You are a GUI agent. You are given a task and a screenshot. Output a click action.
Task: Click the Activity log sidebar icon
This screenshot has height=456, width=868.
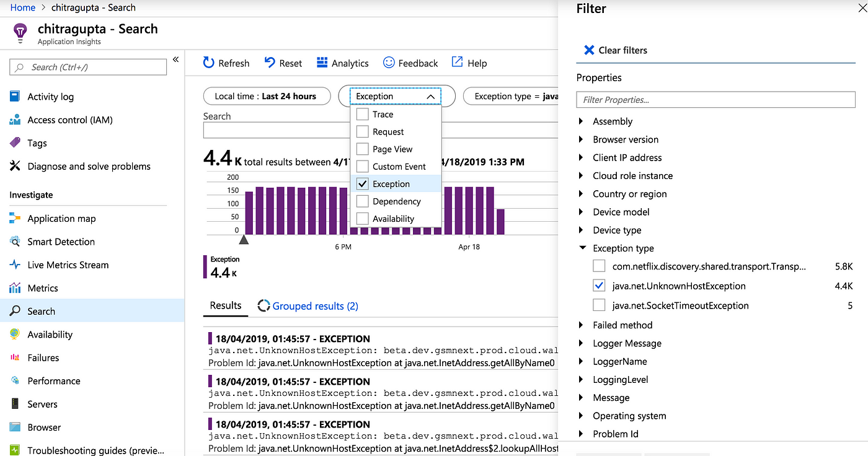15,97
